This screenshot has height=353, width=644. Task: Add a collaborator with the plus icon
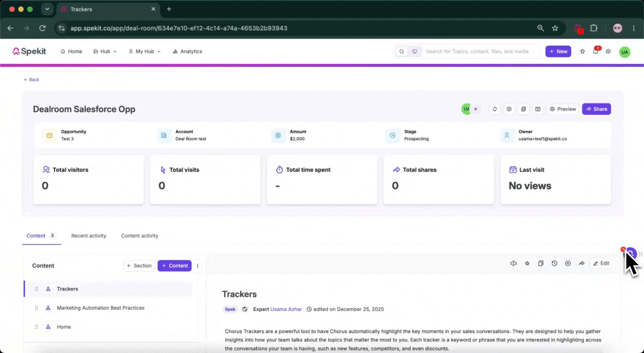[x=475, y=109]
